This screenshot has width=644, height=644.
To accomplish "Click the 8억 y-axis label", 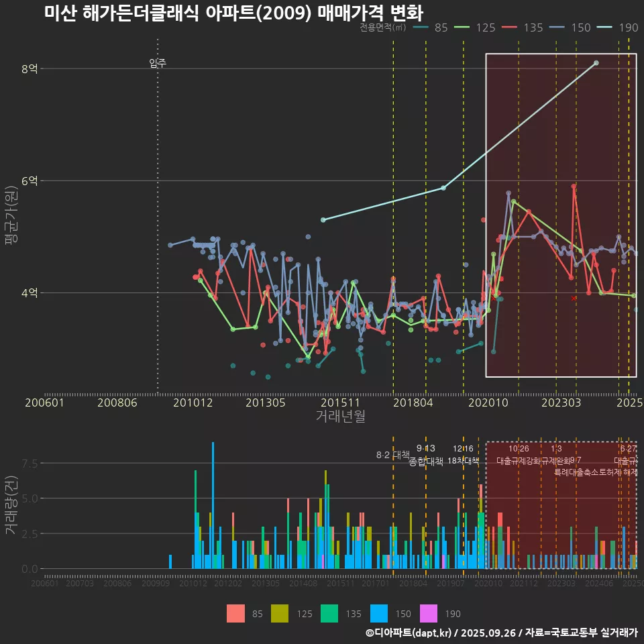I will pos(29,68).
